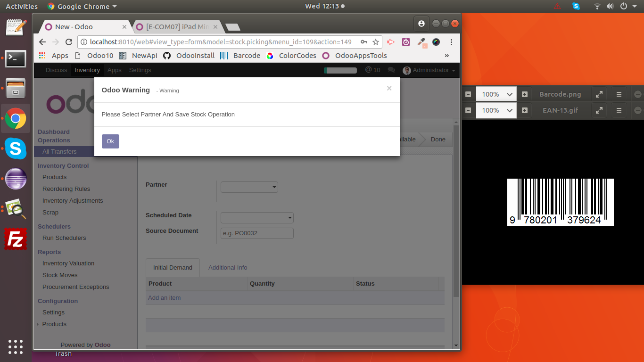Switch to [E-COM07] iPad Mini tab
The height and width of the screenshot is (362, 644).
pos(177,27)
